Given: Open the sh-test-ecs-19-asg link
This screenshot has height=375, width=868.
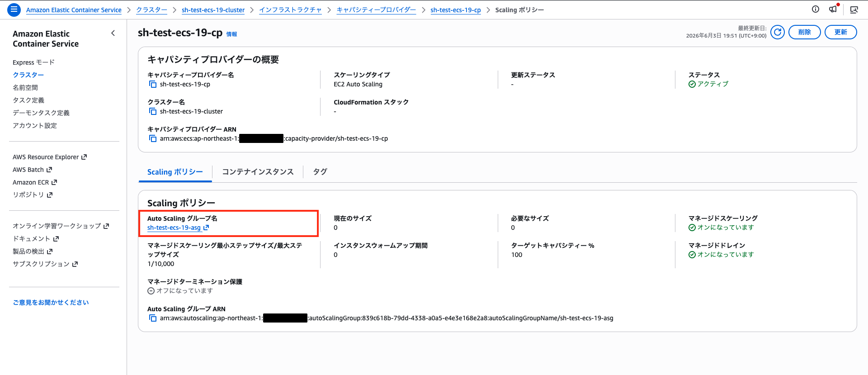Looking at the screenshot, I should [178, 228].
